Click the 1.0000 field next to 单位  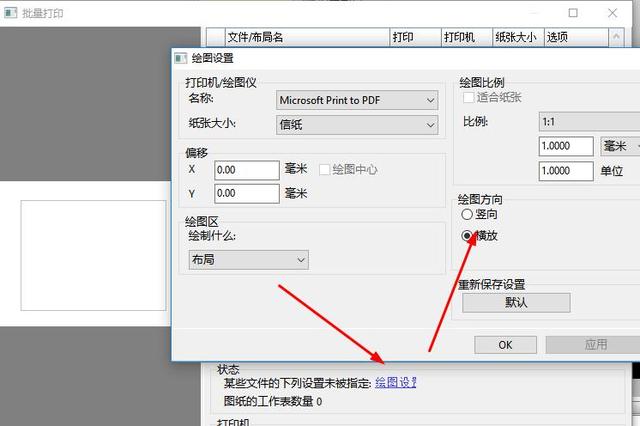566,171
